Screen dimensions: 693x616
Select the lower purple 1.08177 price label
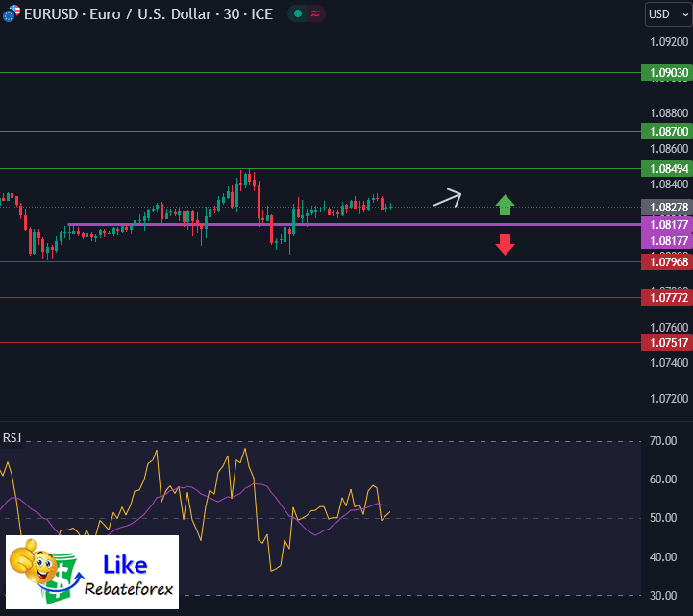[x=666, y=241]
